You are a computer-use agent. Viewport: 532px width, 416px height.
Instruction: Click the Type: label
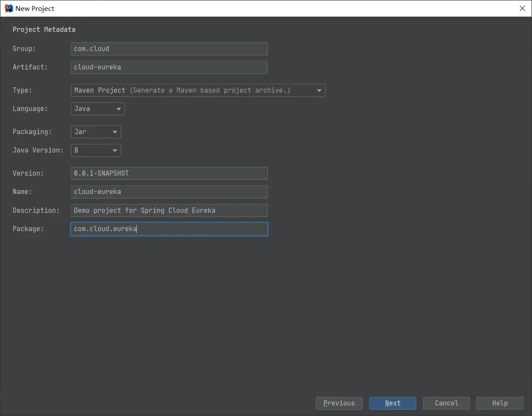[22, 90]
